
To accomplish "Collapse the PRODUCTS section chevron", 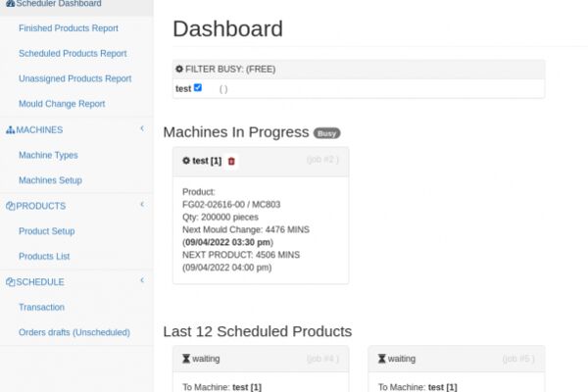I will click(x=142, y=205).
